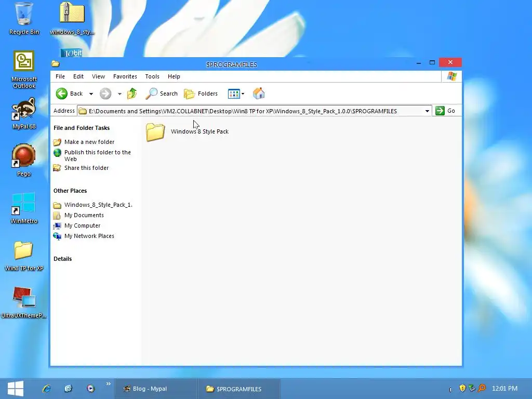Click the orange magnifier tray icon
532x399 pixels.
tap(482, 388)
